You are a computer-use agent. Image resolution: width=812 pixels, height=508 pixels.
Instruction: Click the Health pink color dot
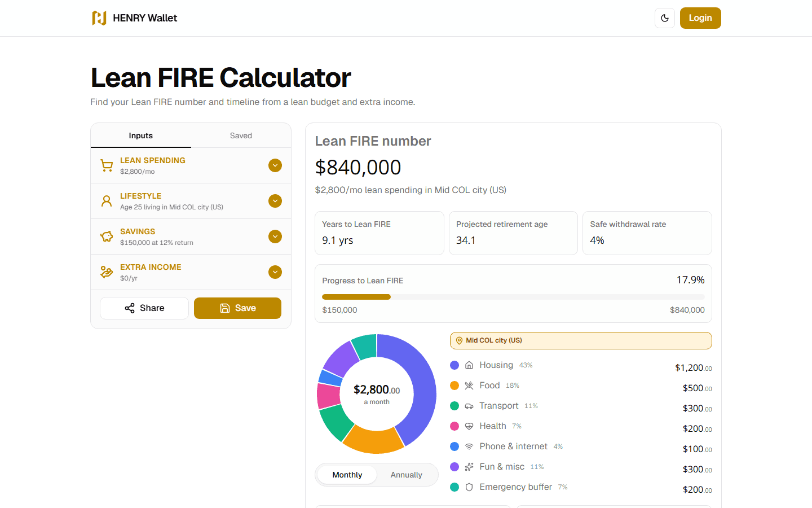tap(454, 426)
